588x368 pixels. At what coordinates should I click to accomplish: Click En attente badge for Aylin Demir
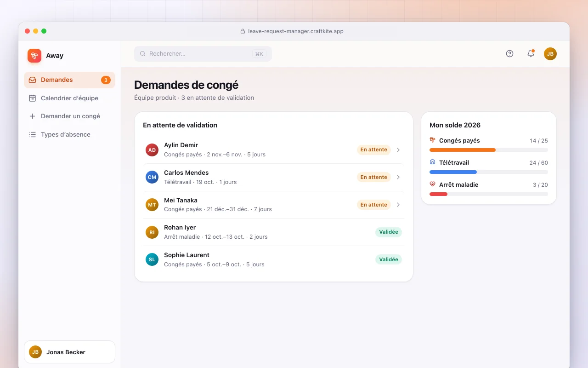[x=374, y=149]
